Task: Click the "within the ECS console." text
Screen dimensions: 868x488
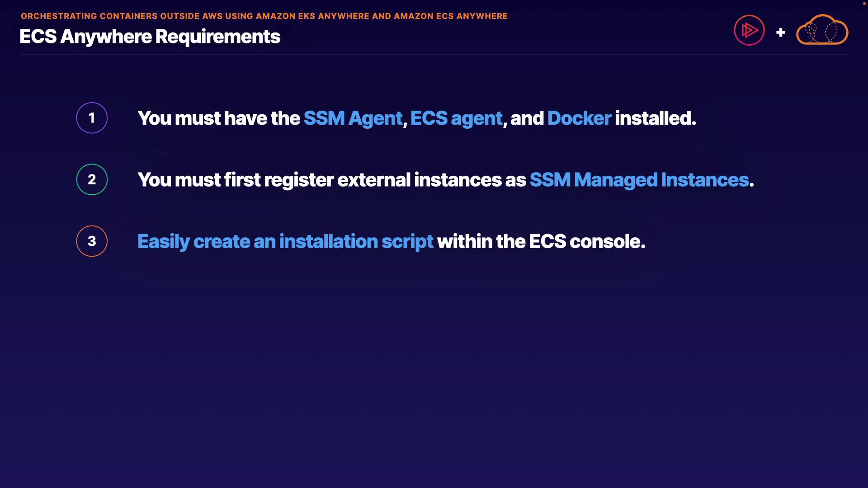Action: pos(541,242)
